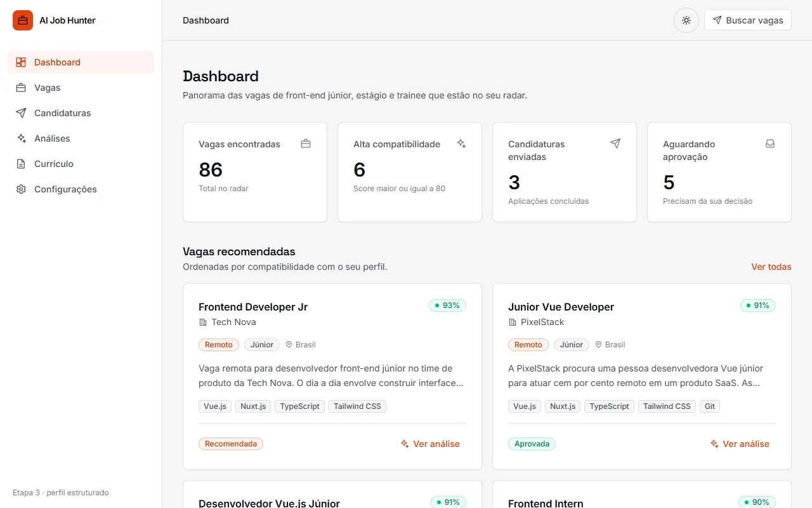Click Nuxt.js tag in PixelStack card
Image resolution: width=812 pixels, height=508 pixels.
click(563, 406)
